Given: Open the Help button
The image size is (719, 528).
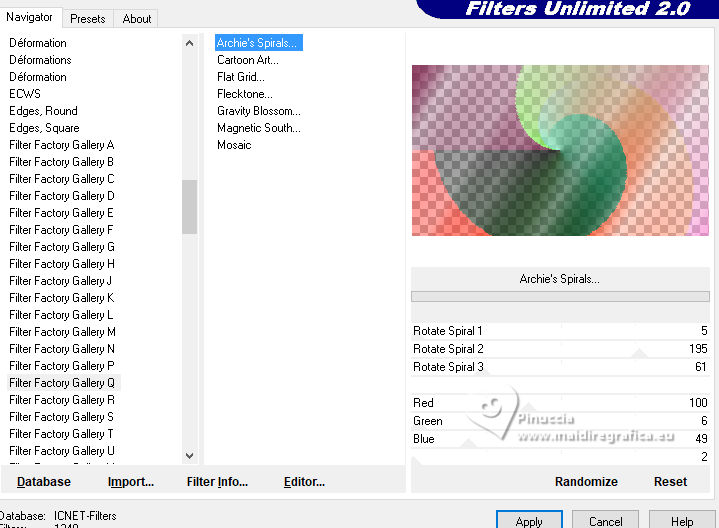Looking at the screenshot, I should coord(682,520).
